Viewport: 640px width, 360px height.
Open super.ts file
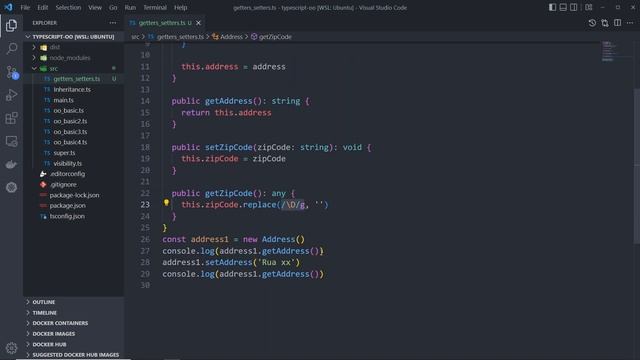pos(73,153)
